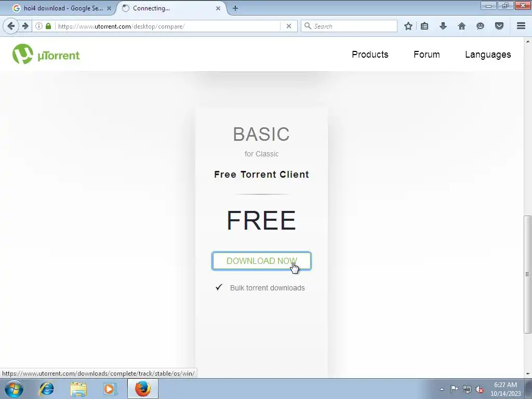Click the scrollbar down arrow
Viewport: 532px width, 399px height.
[528, 374]
